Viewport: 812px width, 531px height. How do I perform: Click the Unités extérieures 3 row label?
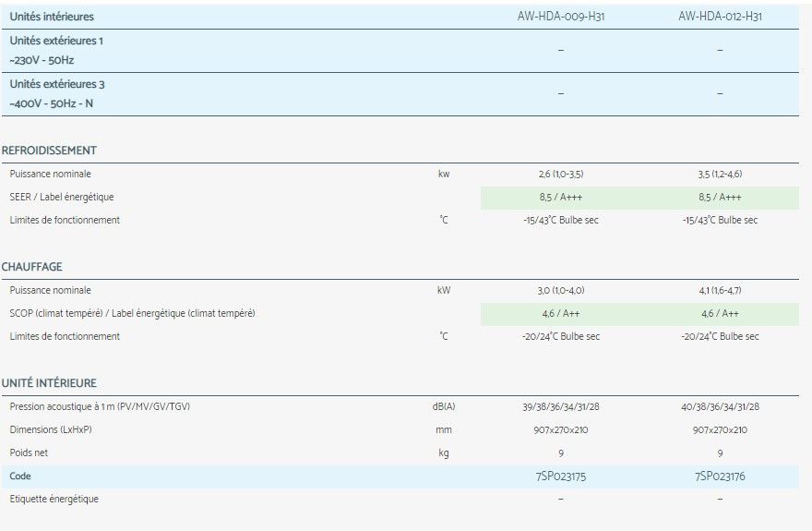click(56, 84)
